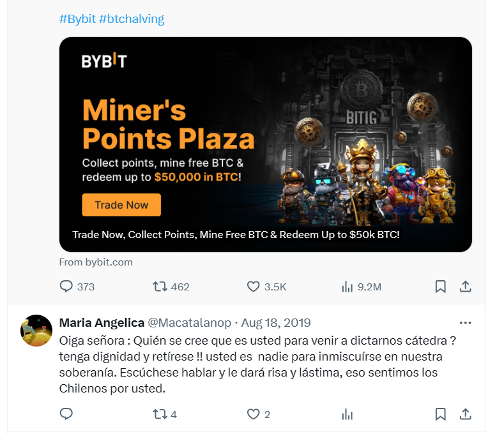Like Maria Angelica's tweet
Screen dimensions: 504x434
tap(253, 414)
